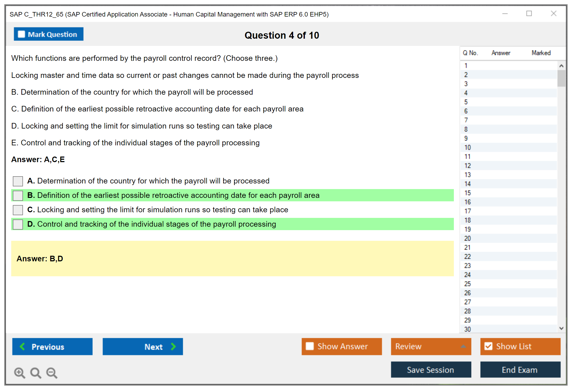The height and width of the screenshot is (392, 574).
Task: Select question 10 in the list
Action: pyautogui.click(x=467, y=147)
